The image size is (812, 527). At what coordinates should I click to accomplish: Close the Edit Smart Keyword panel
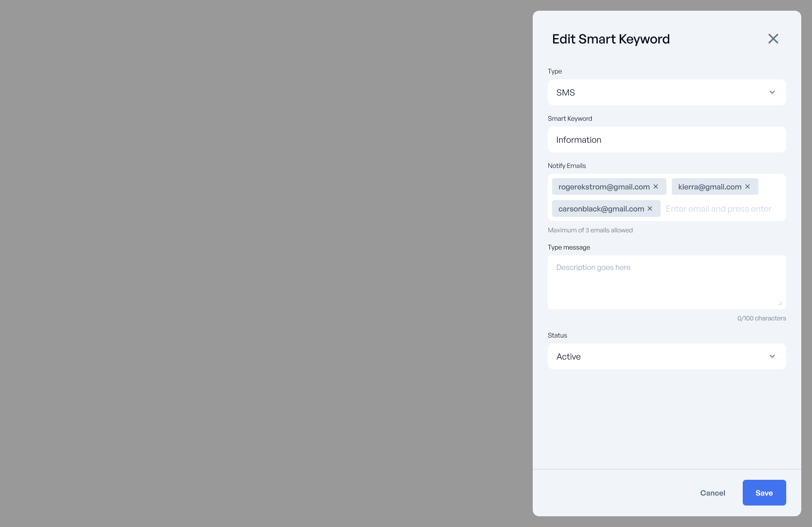pos(773,39)
